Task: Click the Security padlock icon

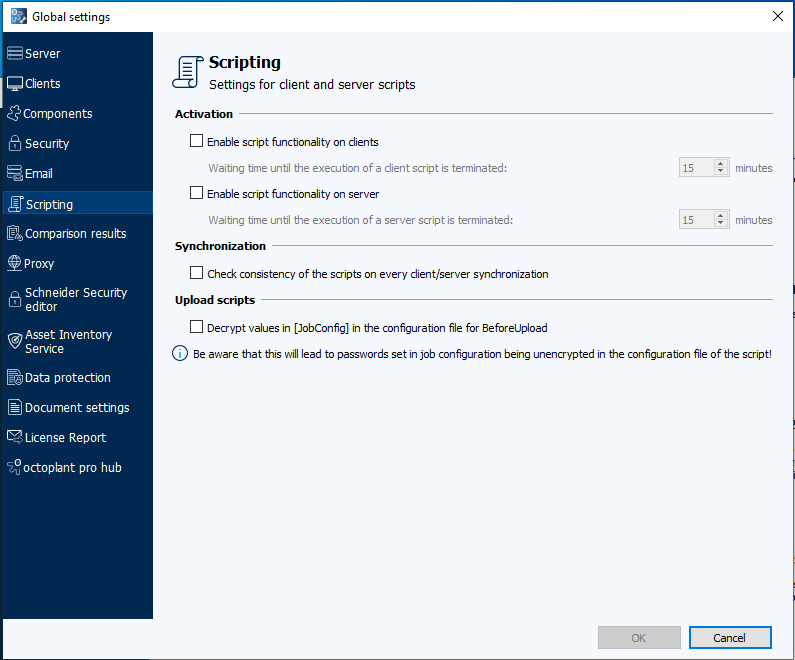Action: (15, 143)
